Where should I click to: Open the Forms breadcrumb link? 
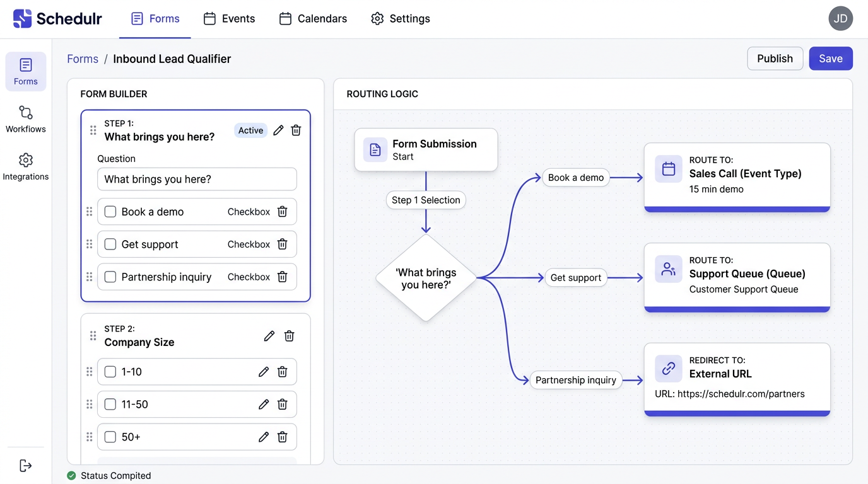82,59
